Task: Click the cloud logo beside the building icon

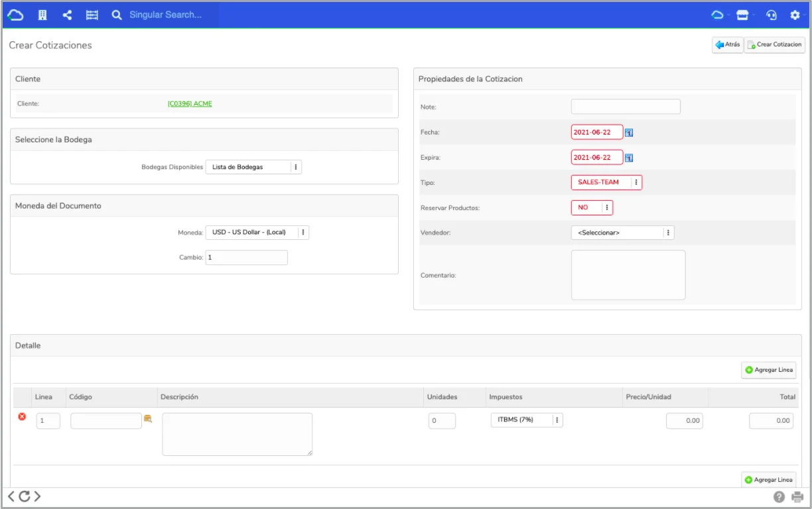Action: point(15,15)
